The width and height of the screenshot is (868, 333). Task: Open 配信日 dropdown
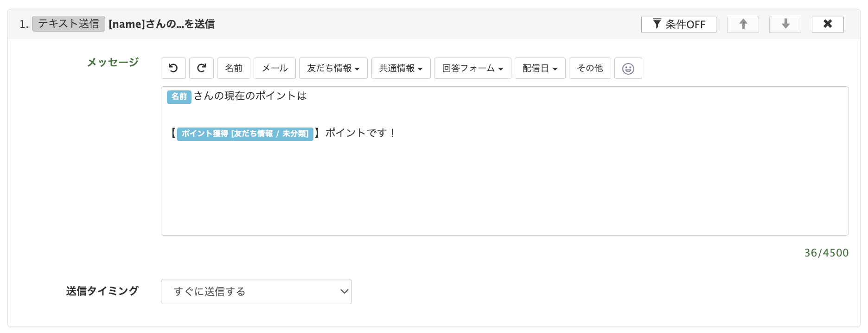pyautogui.click(x=540, y=68)
